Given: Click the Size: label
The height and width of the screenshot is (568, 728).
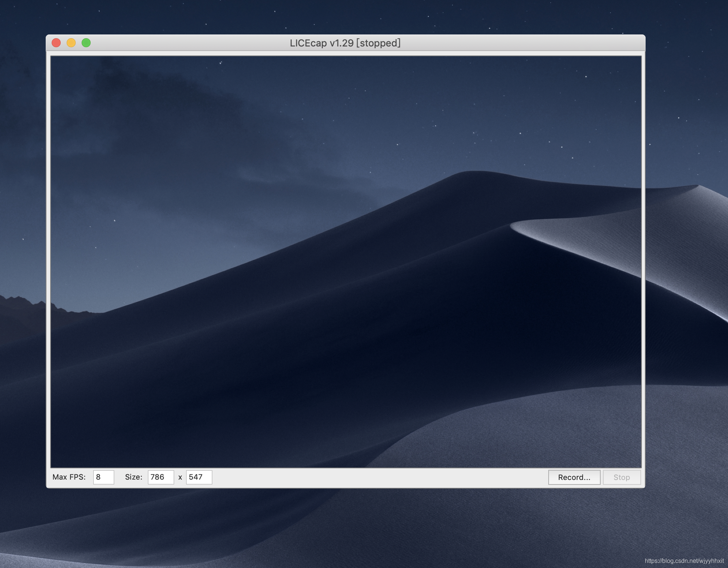Looking at the screenshot, I should [x=134, y=477].
